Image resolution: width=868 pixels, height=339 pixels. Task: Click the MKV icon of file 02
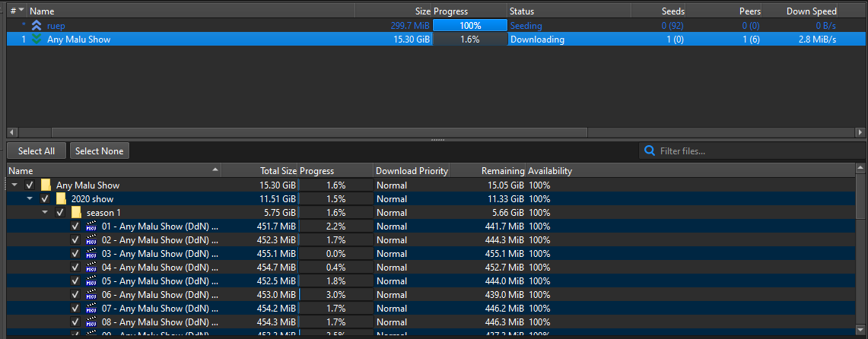point(91,240)
